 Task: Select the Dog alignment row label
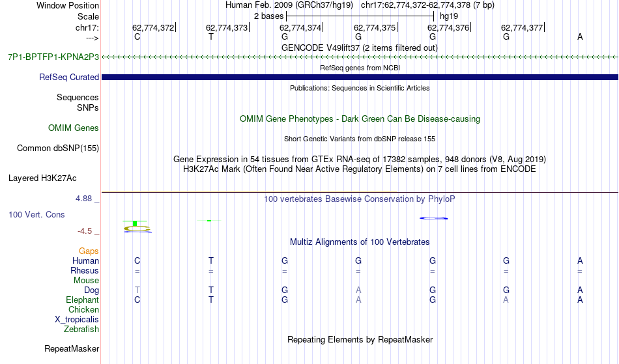tap(91, 290)
